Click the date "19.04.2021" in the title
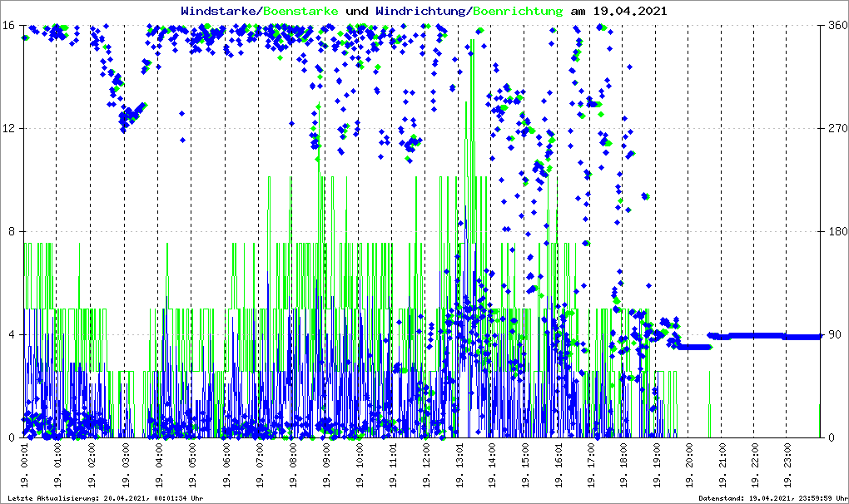849x504 pixels. [627, 12]
